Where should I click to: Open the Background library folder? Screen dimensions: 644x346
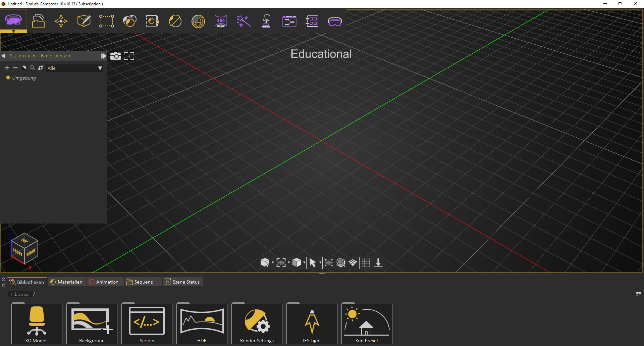pyautogui.click(x=92, y=324)
